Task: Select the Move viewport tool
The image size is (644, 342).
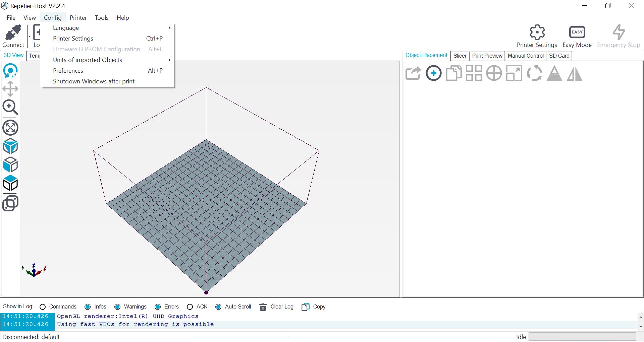Action: 10,89
